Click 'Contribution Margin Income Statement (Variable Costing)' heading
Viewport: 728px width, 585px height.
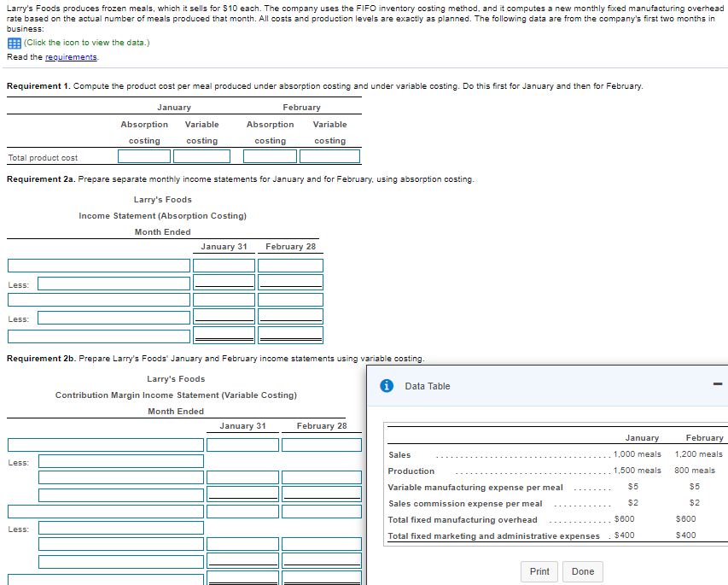pos(176,395)
